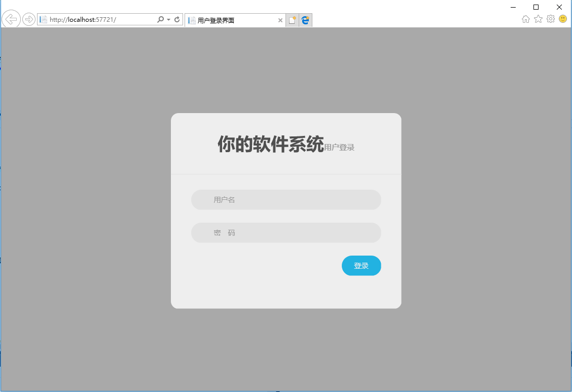Viewport: 572px width, 392px height.
Task: Refresh the page with the reload icon
Action: [177, 20]
